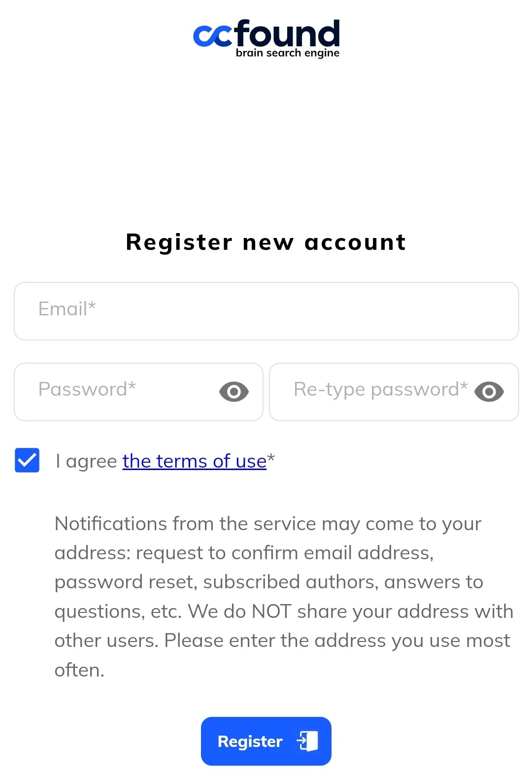532x778 pixels.
Task: Click the "brain search engine" tagline
Action: (288, 53)
